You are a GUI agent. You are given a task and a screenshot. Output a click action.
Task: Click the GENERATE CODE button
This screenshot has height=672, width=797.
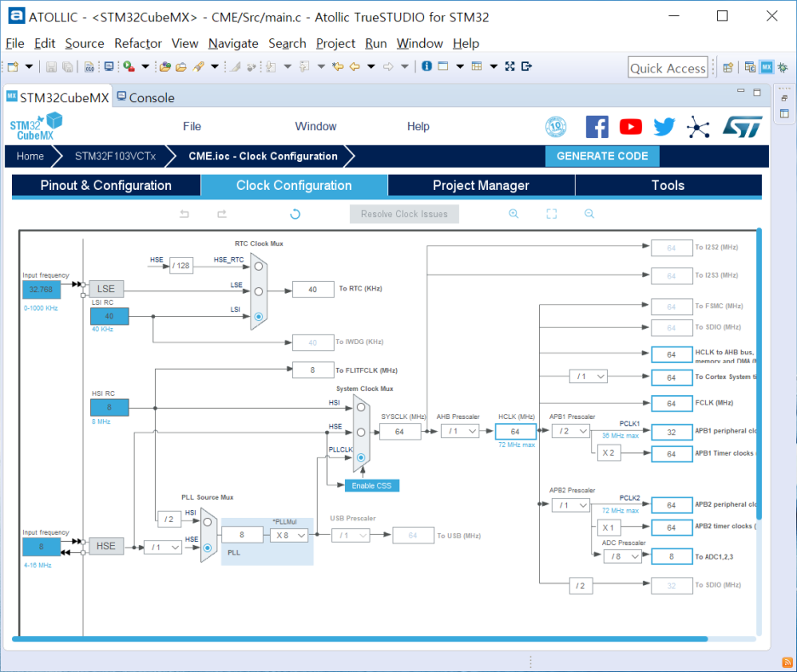(x=602, y=156)
